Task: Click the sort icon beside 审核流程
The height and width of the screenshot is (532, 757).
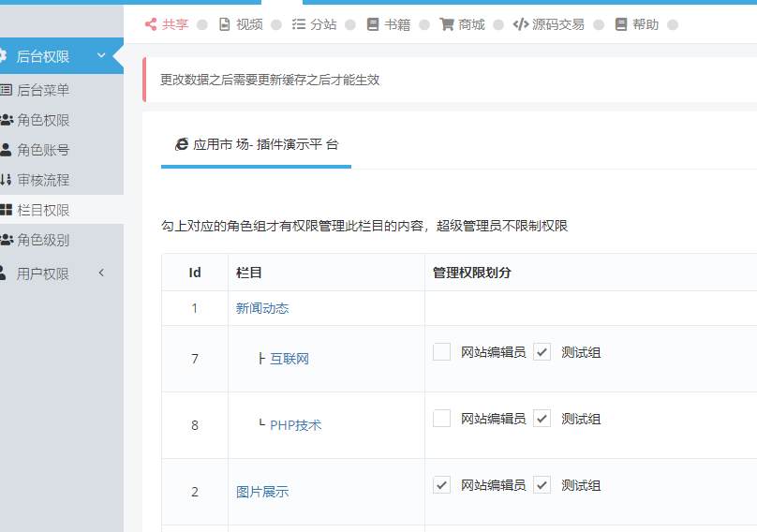Action: point(6,180)
